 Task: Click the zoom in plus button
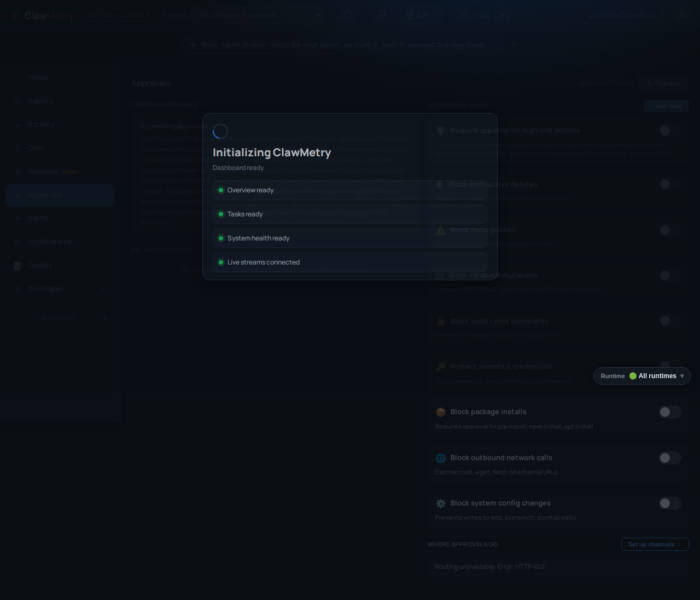[502, 15]
